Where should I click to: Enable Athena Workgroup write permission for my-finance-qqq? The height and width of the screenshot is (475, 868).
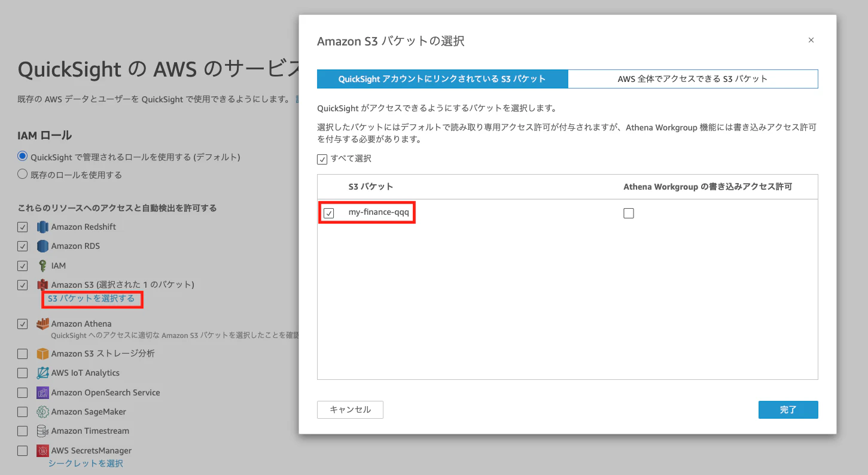coord(629,213)
